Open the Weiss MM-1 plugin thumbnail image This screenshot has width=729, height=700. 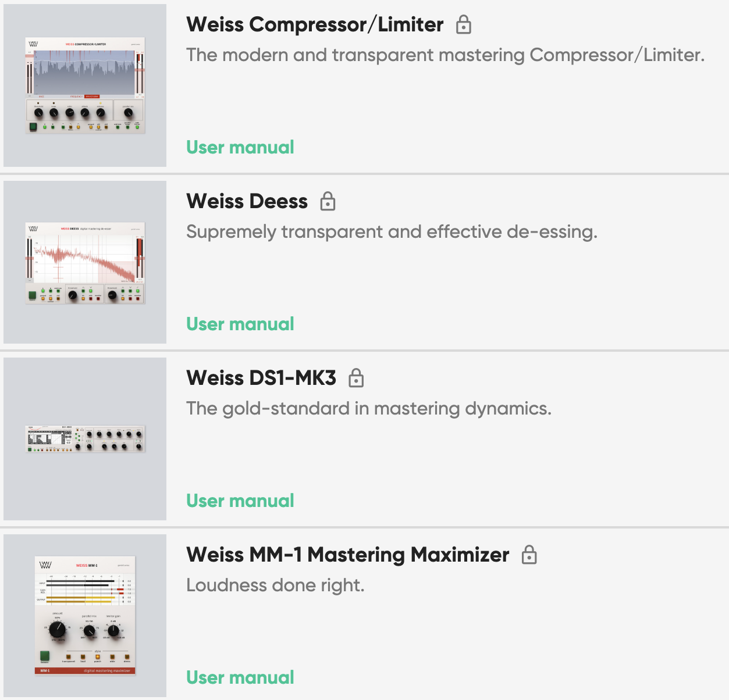point(85,615)
